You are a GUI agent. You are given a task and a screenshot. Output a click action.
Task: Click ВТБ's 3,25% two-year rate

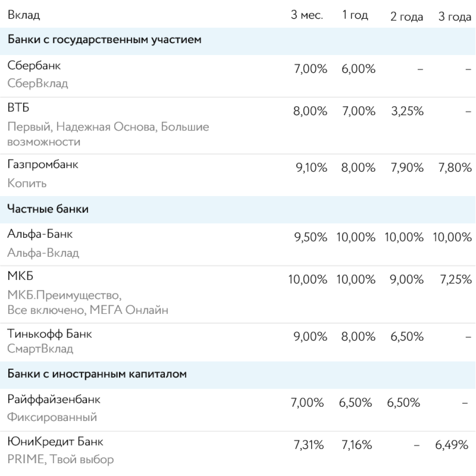tap(407, 112)
